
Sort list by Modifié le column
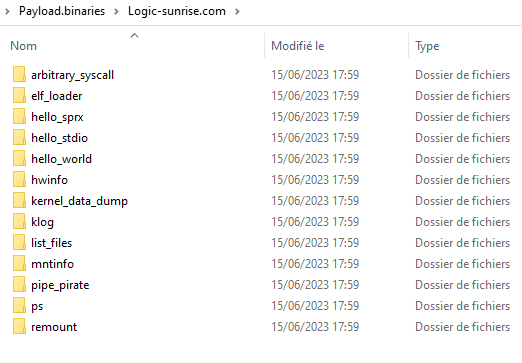[x=298, y=46]
